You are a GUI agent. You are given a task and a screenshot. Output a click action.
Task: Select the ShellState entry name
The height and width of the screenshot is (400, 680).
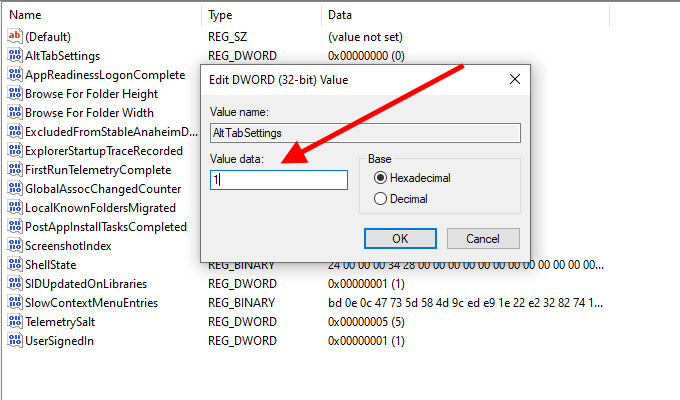point(50,265)
